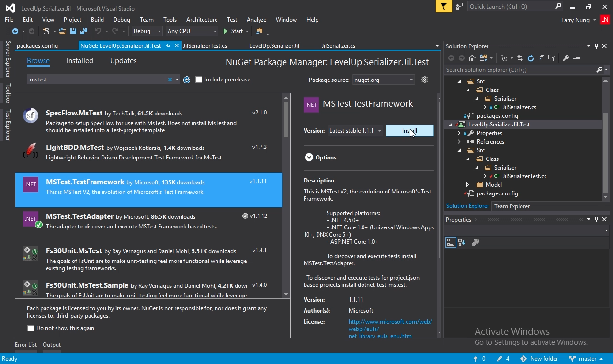This screenshot has width=613, height=364.
Task: Click the New Project toolbar icon
Action: [x=46, y=31]
